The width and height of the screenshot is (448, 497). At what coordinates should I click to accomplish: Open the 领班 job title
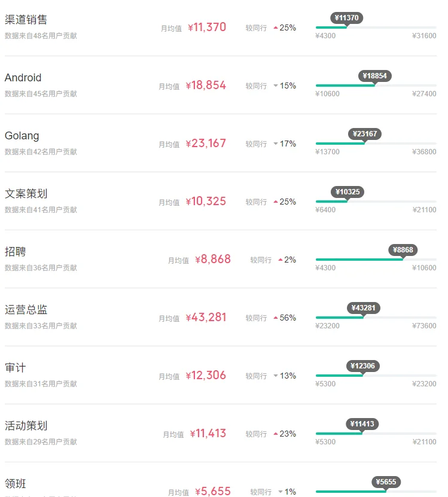15,484
